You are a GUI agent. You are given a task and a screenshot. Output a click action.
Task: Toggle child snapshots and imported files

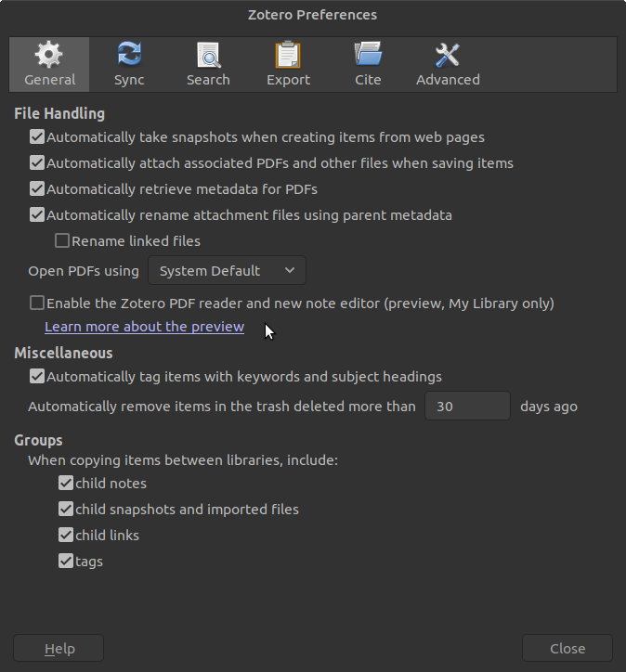point(66,510)
